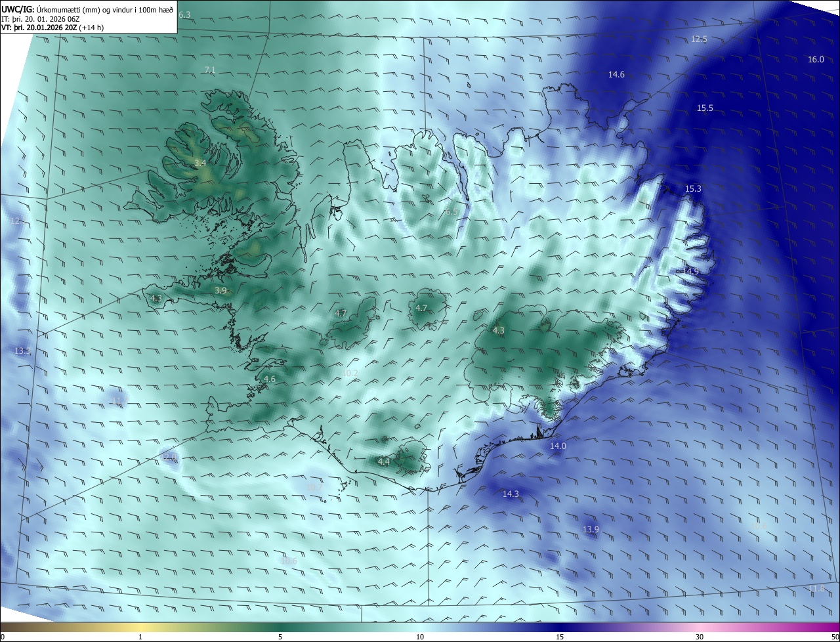
Task: Click the color scale tick label 5
Action: [x=280, y=637]
